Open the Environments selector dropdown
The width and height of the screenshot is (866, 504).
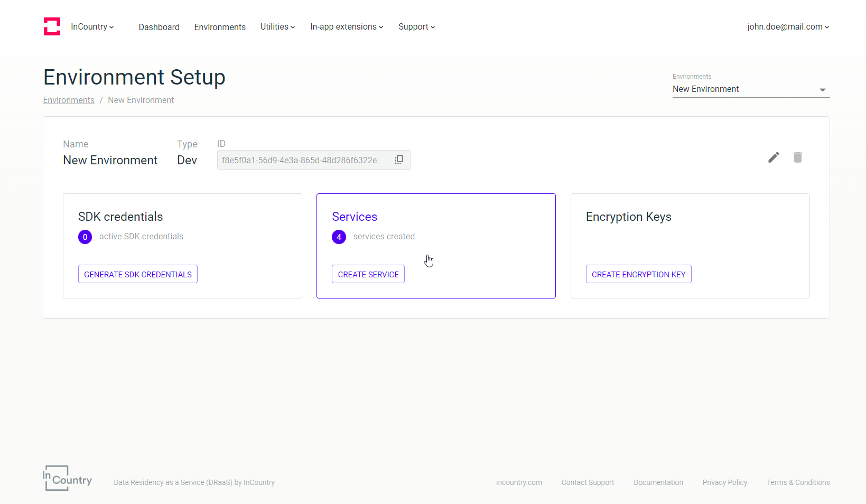(750, 89)
